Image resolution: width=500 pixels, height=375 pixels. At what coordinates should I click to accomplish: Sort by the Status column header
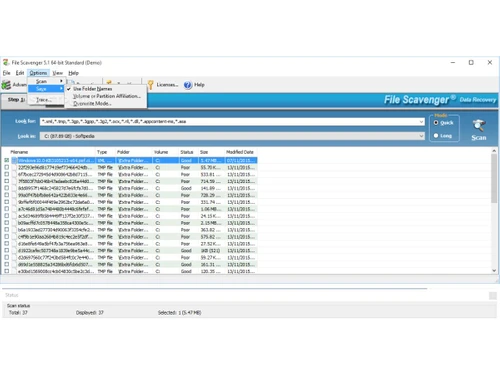[x=187, y=152]
